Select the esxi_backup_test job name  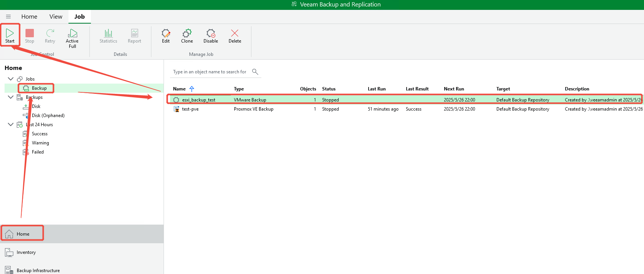coord(199,100)
